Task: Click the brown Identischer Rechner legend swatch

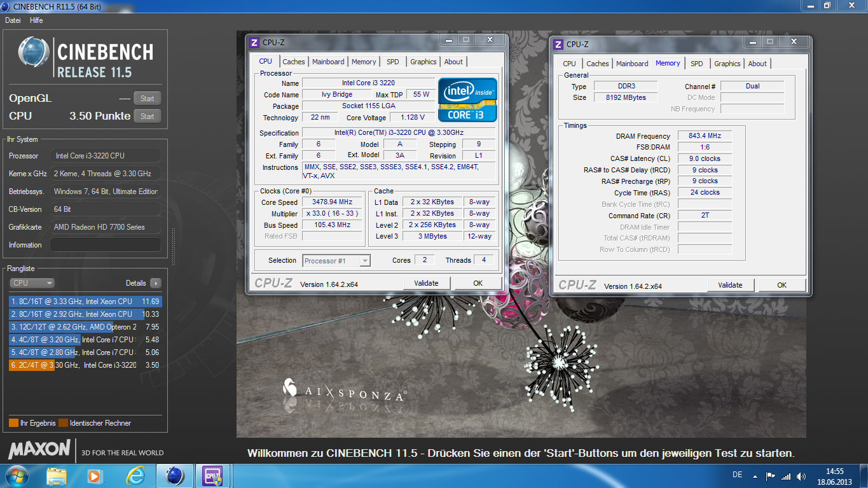Action: [63, 423]
